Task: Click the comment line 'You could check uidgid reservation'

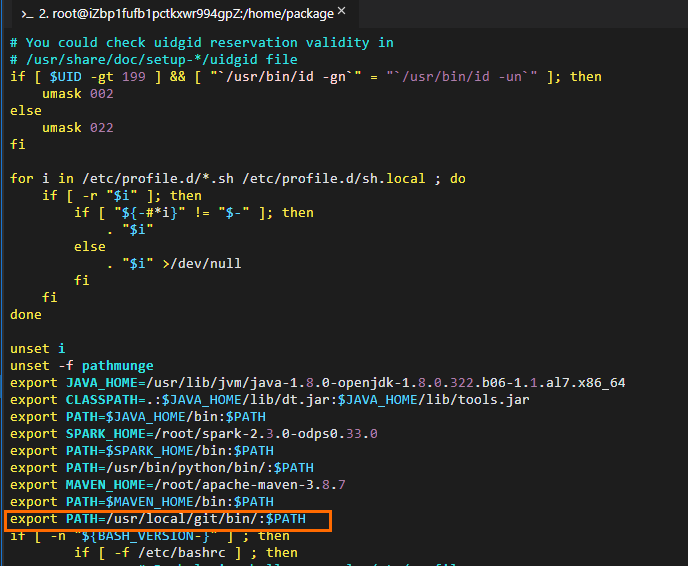Action: pyautogui.click(x=202, y=43)
